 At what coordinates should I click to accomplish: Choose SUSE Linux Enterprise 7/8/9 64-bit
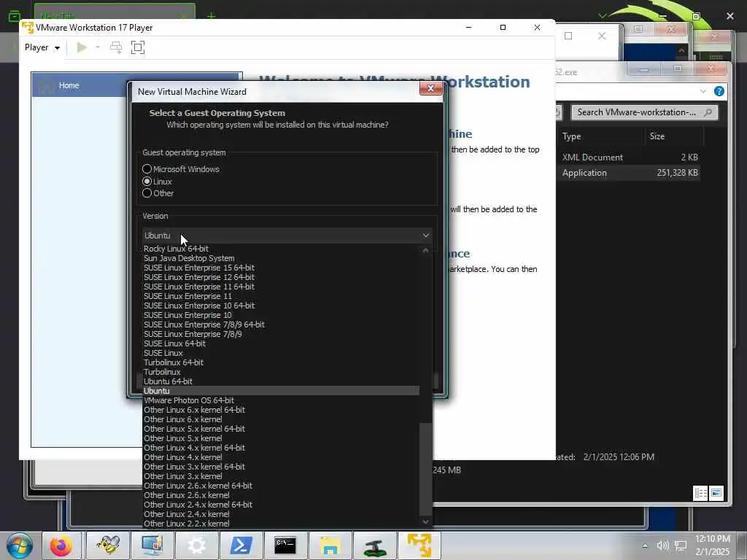(281, 324)
